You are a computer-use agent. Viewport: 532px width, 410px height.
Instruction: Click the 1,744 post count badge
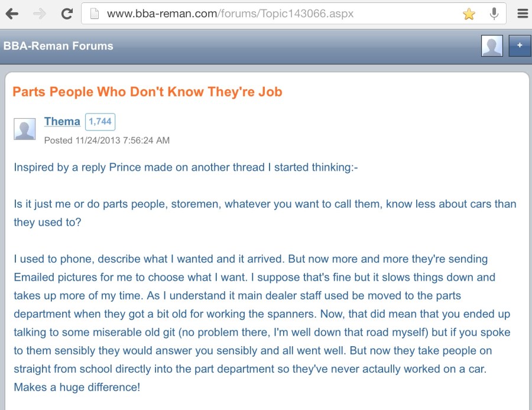point(100,122)
